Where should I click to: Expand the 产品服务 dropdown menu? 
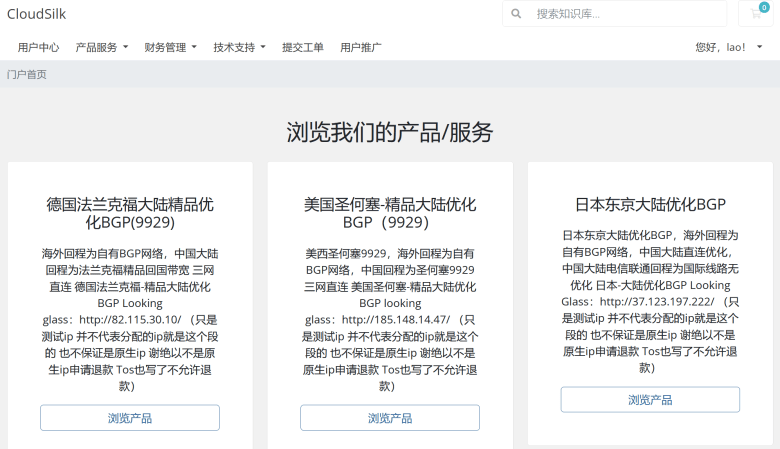tap(101, 47)
